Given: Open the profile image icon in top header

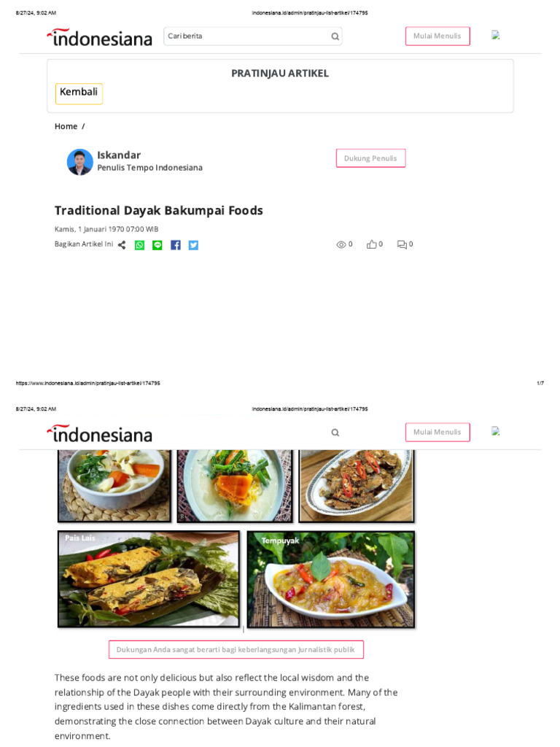Looking at the screenshot, I should click(x=496, y=35).
